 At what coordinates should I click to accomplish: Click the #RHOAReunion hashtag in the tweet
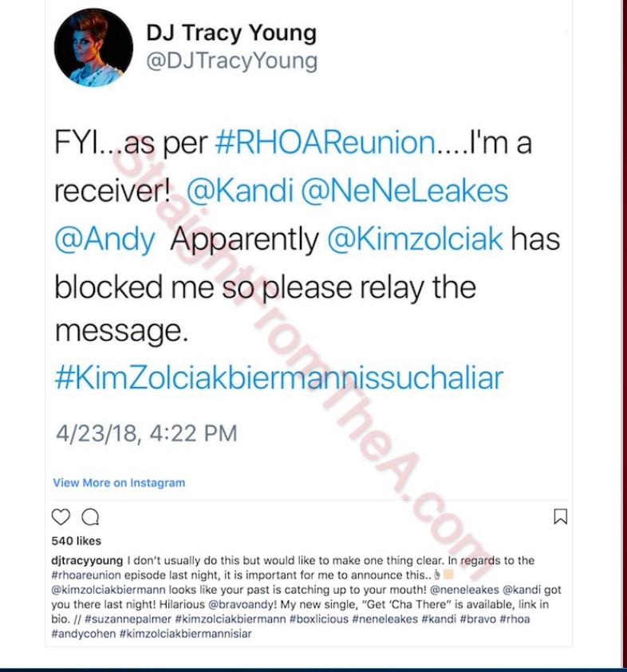pos(325,142)
